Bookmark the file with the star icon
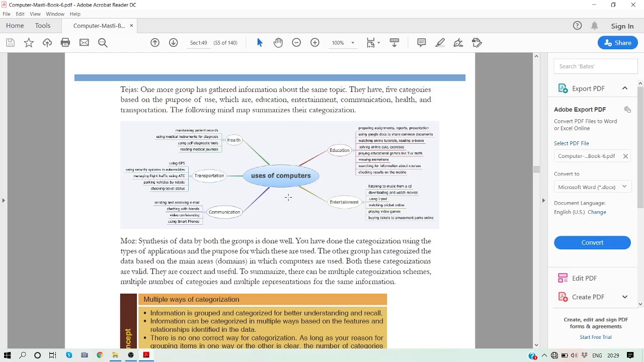Viewport: 644px width, 362px height. [x=29, y=43]
